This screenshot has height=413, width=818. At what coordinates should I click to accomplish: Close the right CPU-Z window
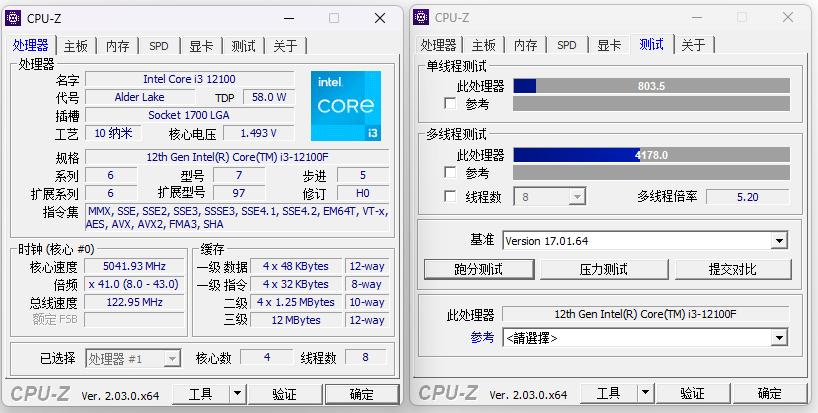coord(788,18)
